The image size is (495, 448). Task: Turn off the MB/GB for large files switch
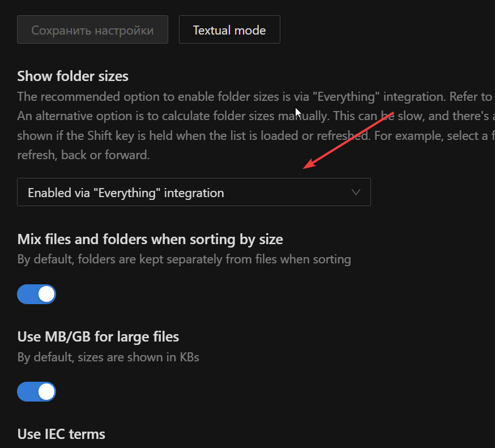(x=37, y=392)
